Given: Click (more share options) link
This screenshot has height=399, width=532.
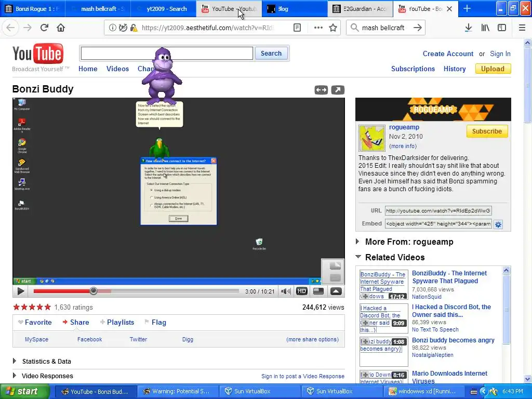Looking at the screenshot, I should coord(312,339).
